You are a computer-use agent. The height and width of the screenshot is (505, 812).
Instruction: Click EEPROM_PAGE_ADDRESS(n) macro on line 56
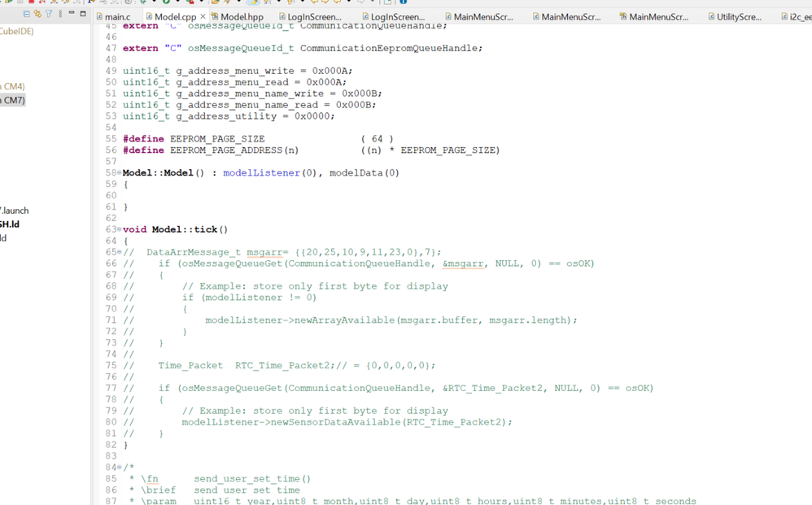[234, 150]
